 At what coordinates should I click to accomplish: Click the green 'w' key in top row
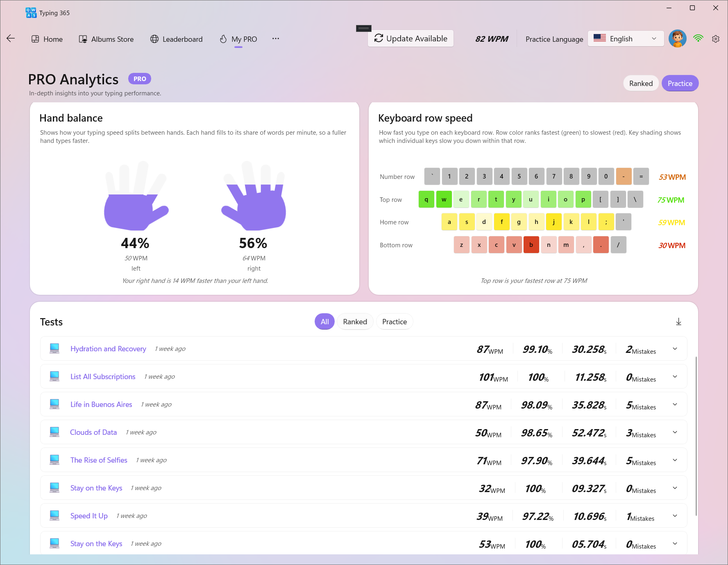pos(444,199)
